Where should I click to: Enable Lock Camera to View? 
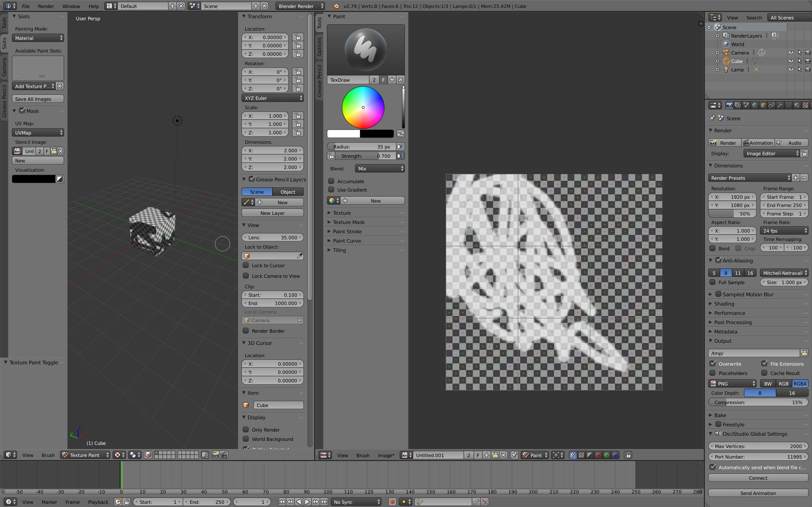[246, 276]
